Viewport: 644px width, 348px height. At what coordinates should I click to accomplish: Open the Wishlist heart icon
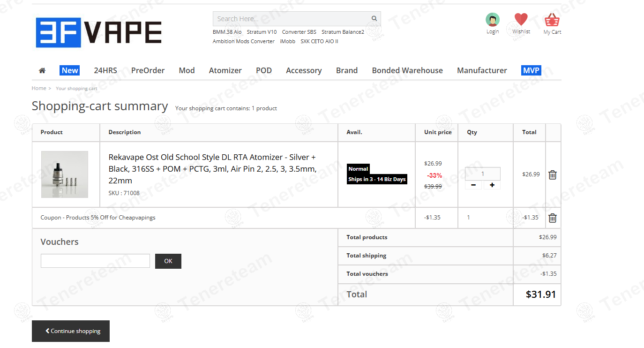521,19
